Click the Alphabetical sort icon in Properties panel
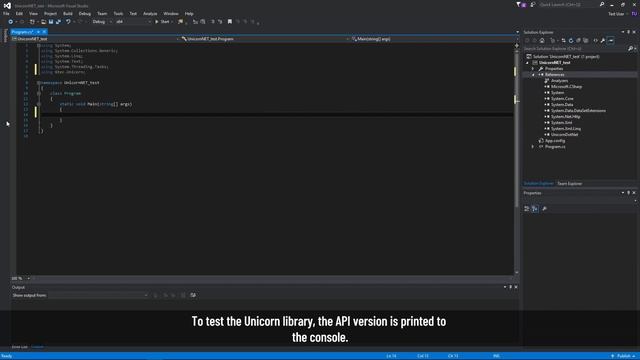This screenshot has width=640, height=360. (535, 209)
